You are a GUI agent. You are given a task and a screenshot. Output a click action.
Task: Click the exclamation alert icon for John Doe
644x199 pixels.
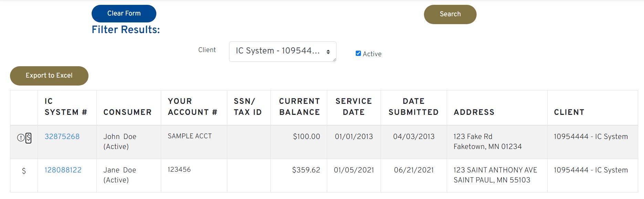pos(21,138)
